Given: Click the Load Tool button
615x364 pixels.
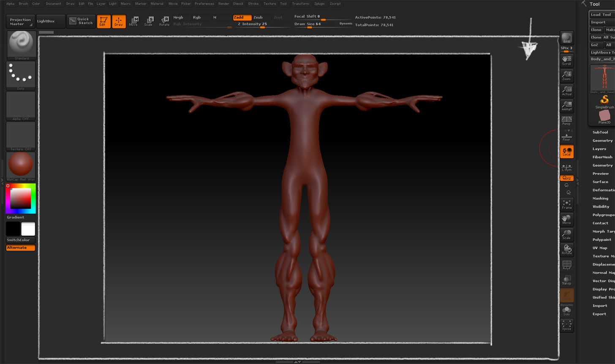Looking at the screenshot, I should tap(602, 15).
